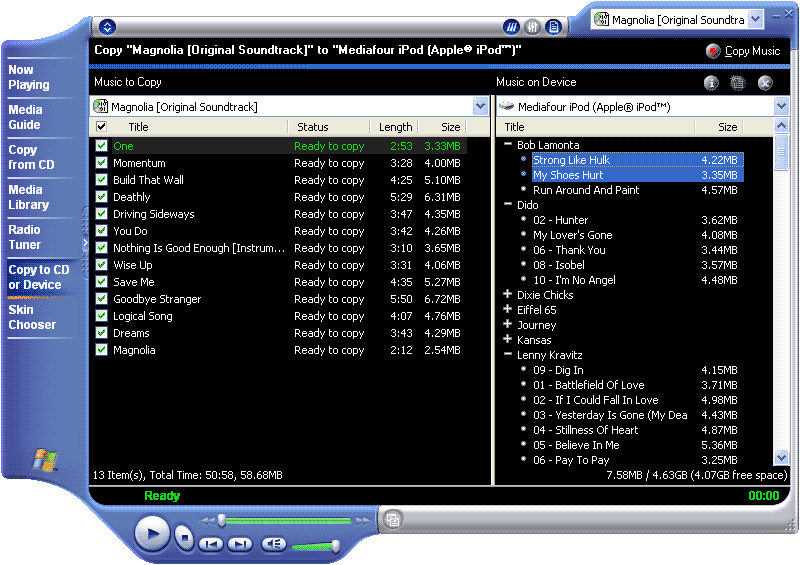Click the device list scroll-down arrow
800x565 pixels.
pos(781,457)
